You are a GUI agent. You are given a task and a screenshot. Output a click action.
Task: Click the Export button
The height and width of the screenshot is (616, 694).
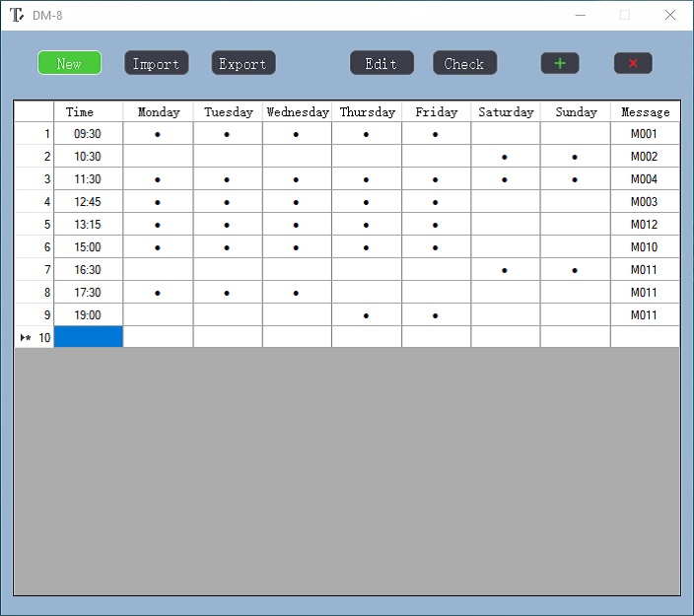click(x=243, y=63)
